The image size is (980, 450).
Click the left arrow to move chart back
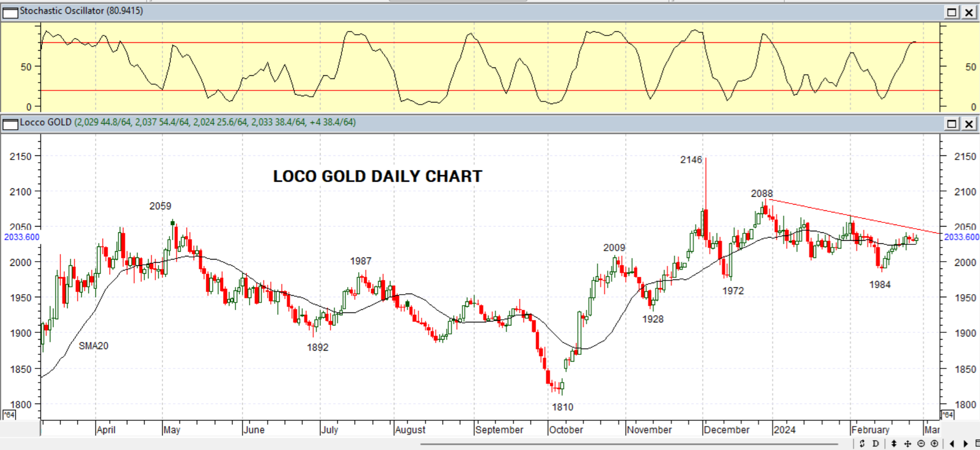(952, 444)
